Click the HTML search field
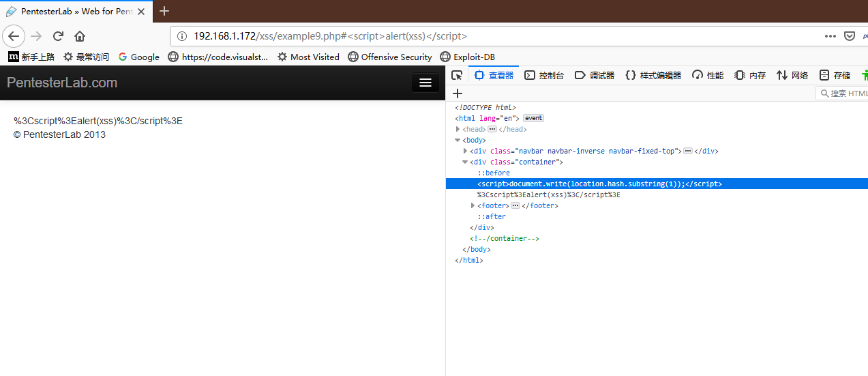Viewport: 868px width, 376px height. [842, 93]
